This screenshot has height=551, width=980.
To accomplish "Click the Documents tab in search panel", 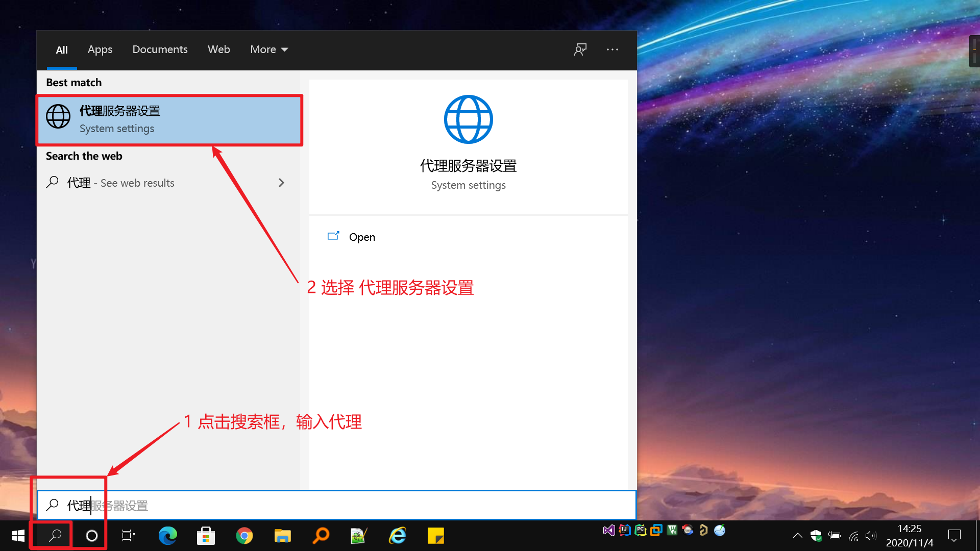I will pos(160,49).
